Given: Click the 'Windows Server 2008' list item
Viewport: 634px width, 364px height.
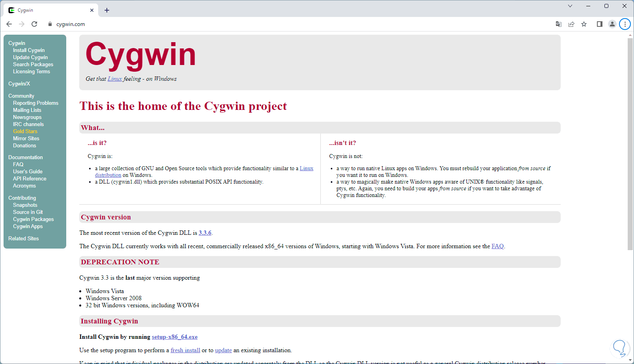Looking at the screenshot, I should point(114,298).
